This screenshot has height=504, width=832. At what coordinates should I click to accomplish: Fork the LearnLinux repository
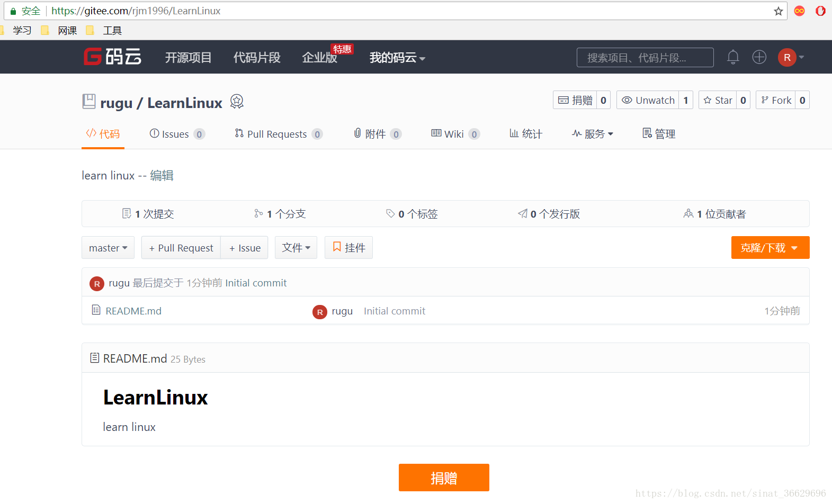tap(776, 100)
